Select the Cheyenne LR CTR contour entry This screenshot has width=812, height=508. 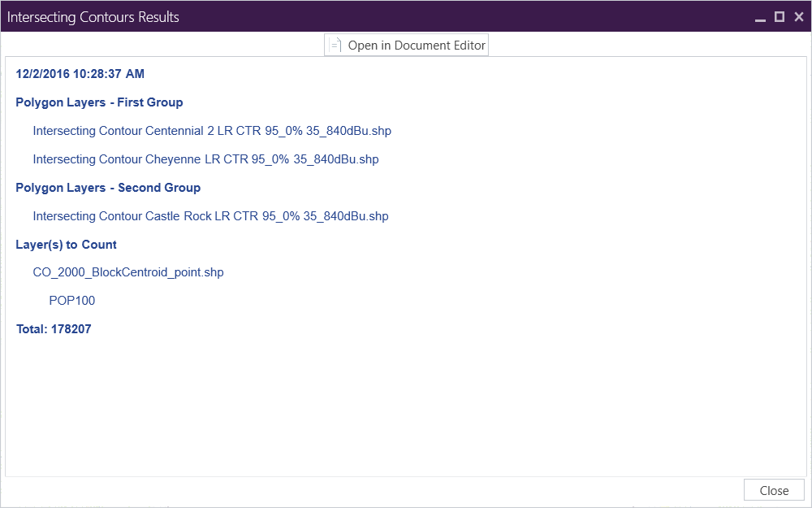pos(205,159)
